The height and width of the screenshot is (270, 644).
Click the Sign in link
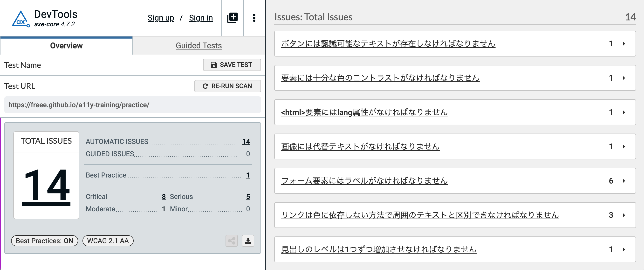point(201,18)
